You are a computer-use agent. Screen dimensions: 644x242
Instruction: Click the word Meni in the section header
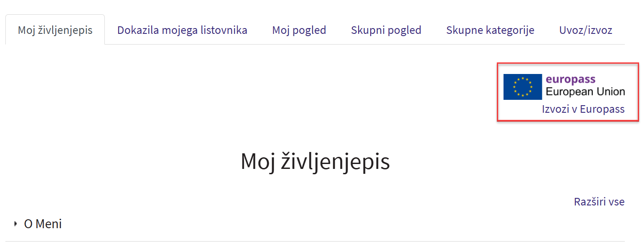[x=49, y=224]
